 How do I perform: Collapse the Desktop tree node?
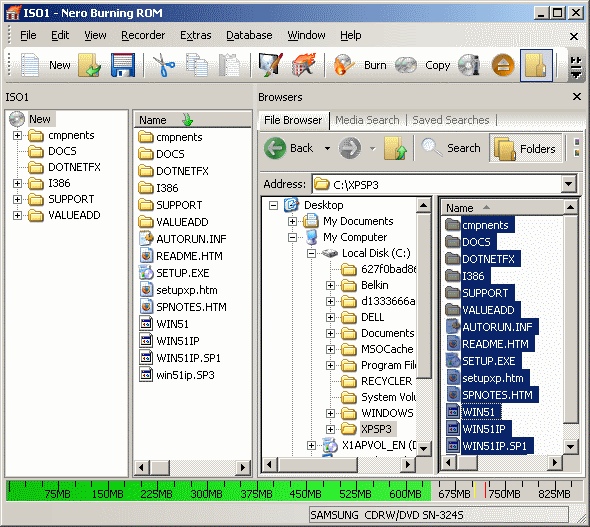(274, 205)
